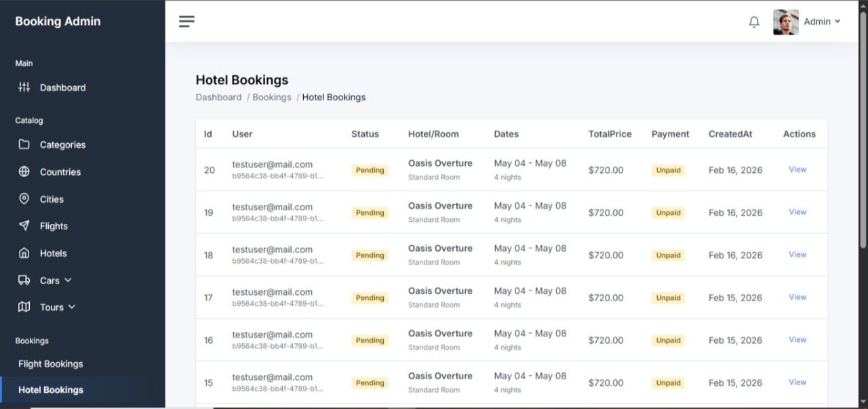View booking with Id 17

[x=797, y=297]
